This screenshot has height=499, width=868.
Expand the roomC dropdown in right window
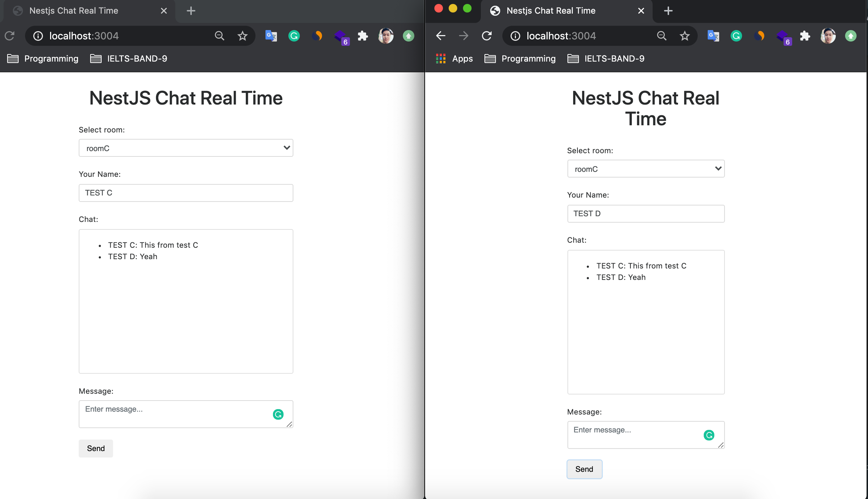645,169
